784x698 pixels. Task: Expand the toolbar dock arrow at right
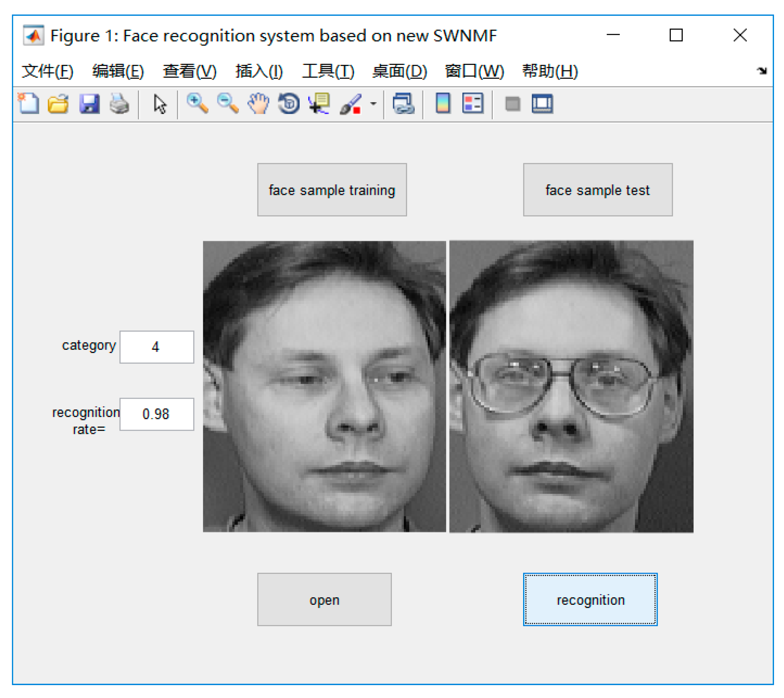pos(762,71)
